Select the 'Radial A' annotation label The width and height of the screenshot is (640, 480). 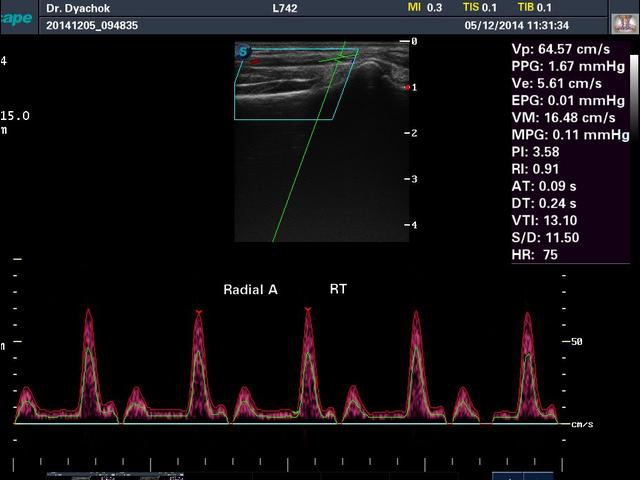(250, 289)
